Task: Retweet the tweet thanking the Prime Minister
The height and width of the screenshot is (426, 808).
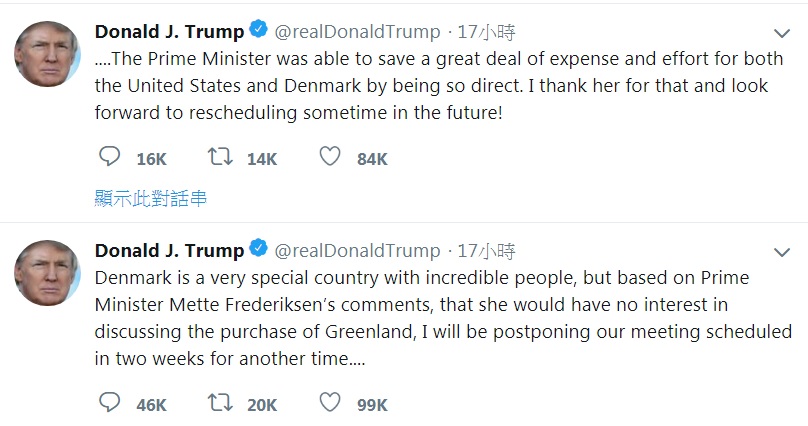Action: pos(220,156)
